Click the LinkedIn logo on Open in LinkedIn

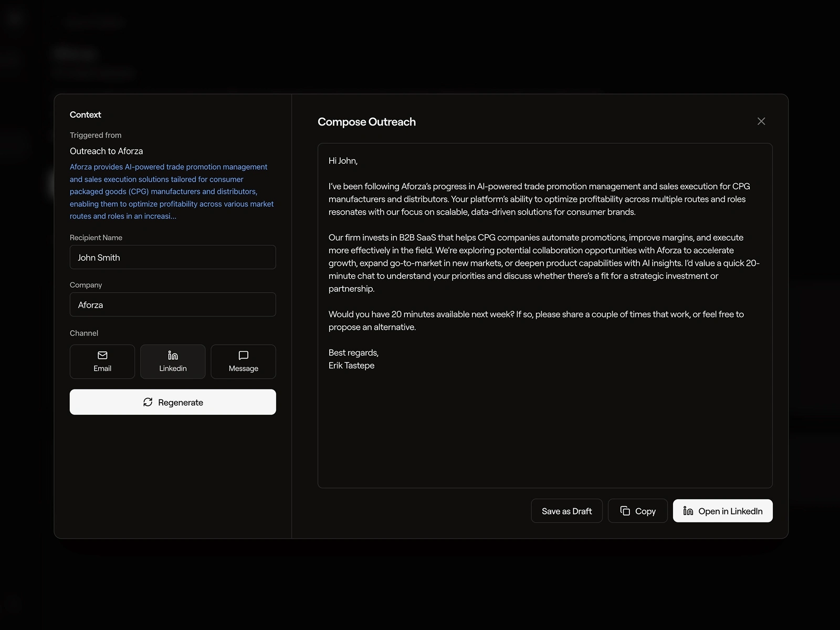click(x=688, y=510)
